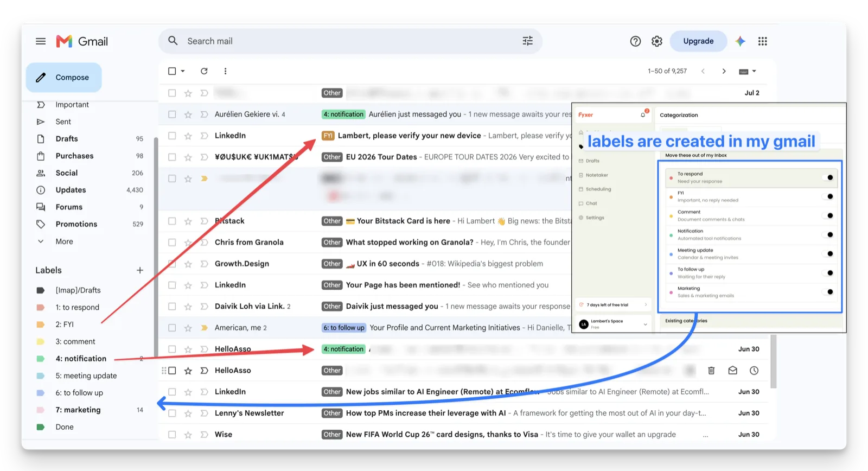Mark the hovered HelloAsso email as unread
Screen dimensions: 868x471
(733, 371)
